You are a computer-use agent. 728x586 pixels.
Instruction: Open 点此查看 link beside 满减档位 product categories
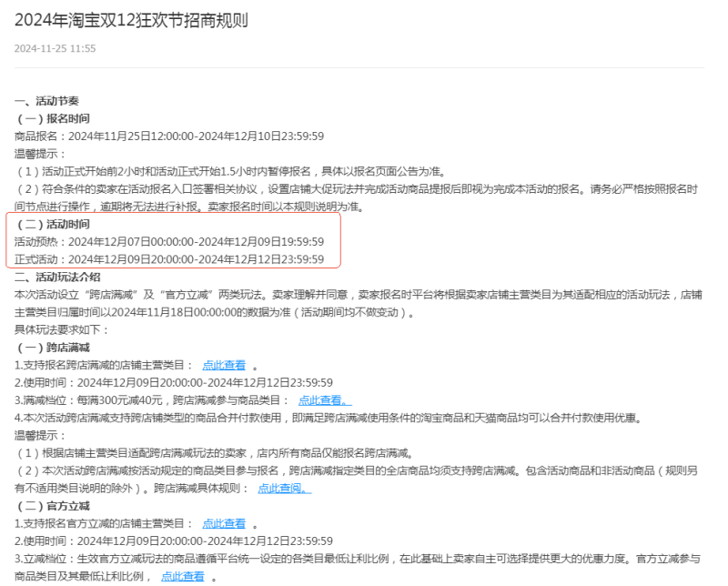325,400
